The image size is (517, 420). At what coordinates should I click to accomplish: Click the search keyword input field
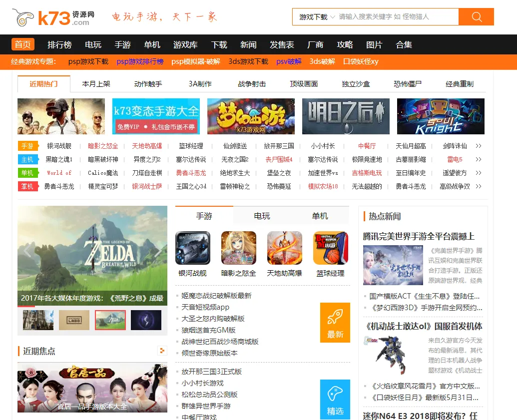click(397, 17)
